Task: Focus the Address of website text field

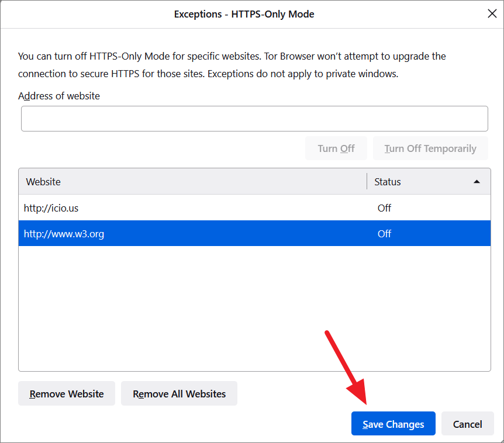Action: click(254, 119)
